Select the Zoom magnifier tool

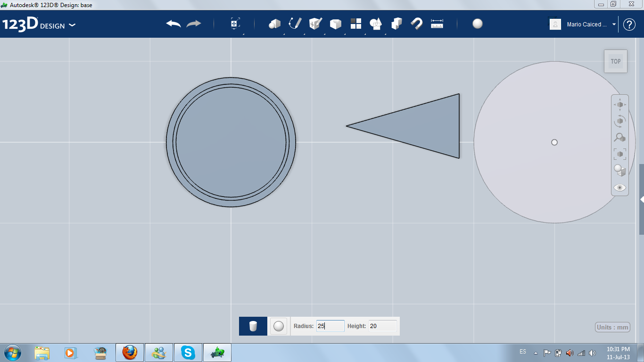tap(620, 138)
